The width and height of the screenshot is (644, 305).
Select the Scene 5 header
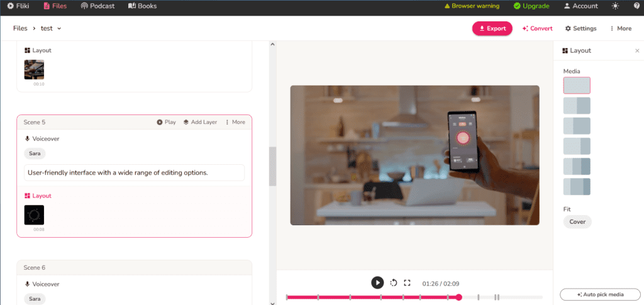pyautogui.click(x=135, y=122)
